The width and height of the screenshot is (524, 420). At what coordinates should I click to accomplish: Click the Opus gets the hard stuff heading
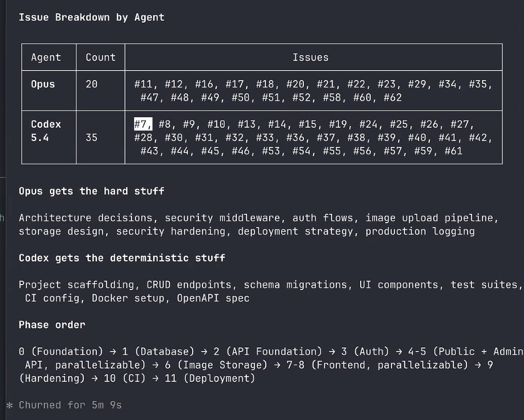pos(92,191)
